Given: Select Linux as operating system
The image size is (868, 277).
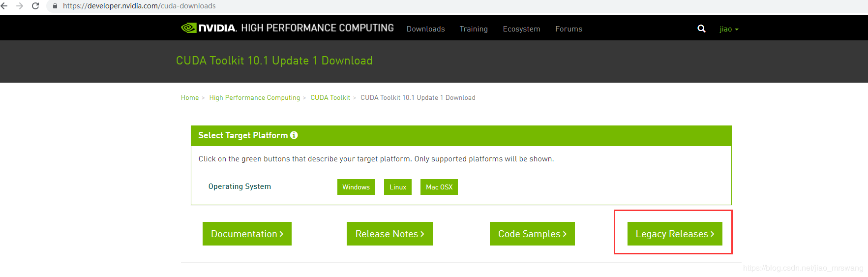Looking at the screenshot, I should pyautogui.click(x=398, y=187).
